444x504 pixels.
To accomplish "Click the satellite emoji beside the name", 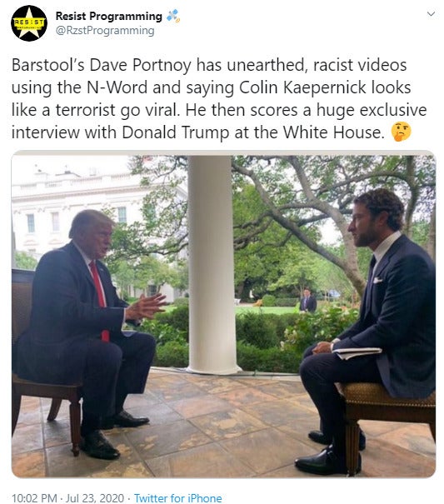I will [173, 16].
